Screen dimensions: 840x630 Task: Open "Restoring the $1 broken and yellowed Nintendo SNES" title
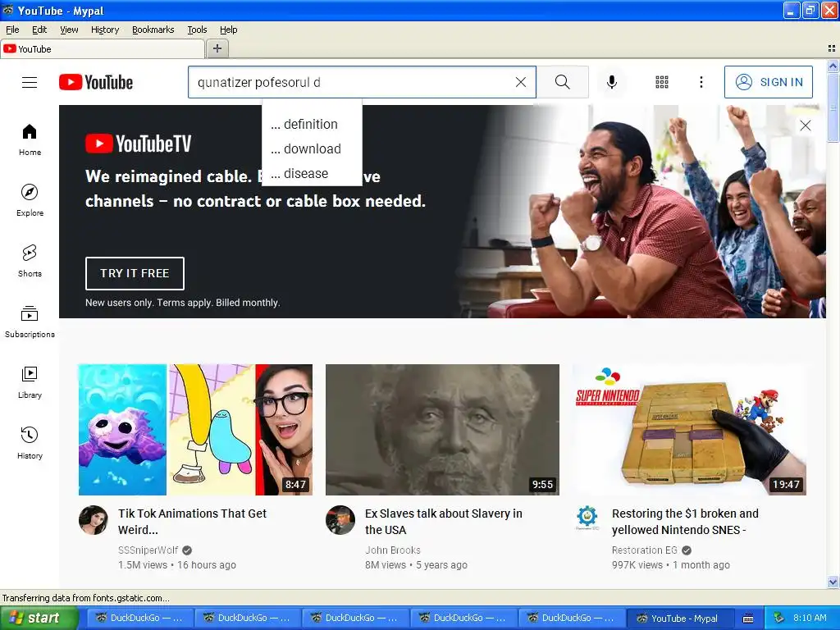coord(685,521)
